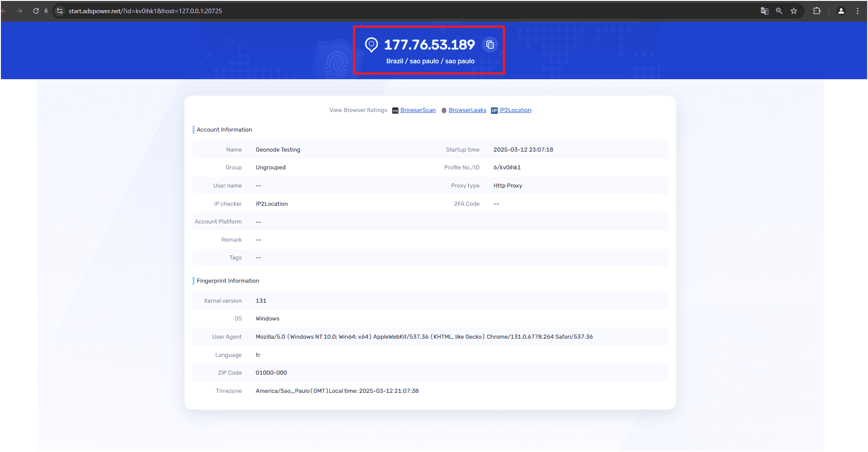Click the tab counter showing 6
Image resolution: width=868 pixels, height=452 pixels.
[x=46, y=10]
